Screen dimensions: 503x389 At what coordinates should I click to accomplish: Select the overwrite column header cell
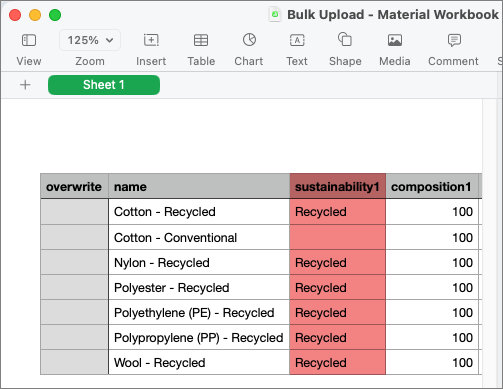74,186
